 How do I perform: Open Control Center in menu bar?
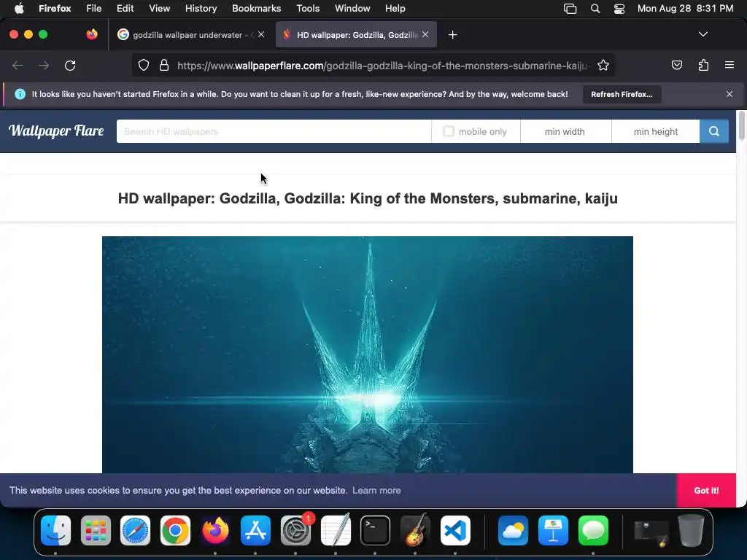point(619,9)
